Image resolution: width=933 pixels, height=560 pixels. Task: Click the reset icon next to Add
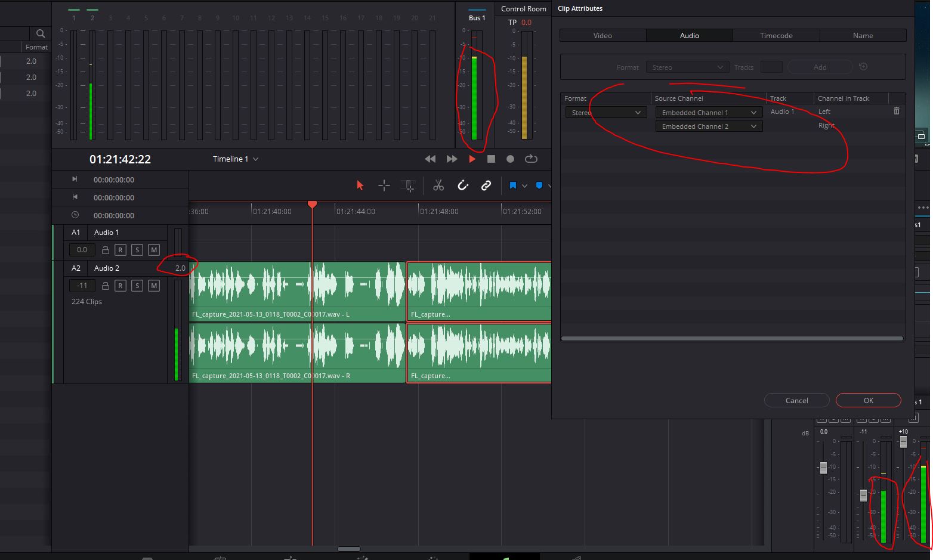[x=863, y=67]
